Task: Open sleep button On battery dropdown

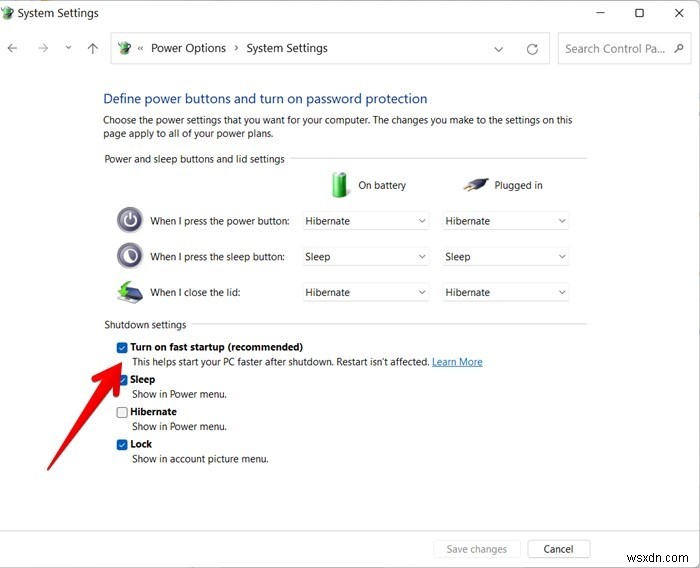Action: point(366,257)
